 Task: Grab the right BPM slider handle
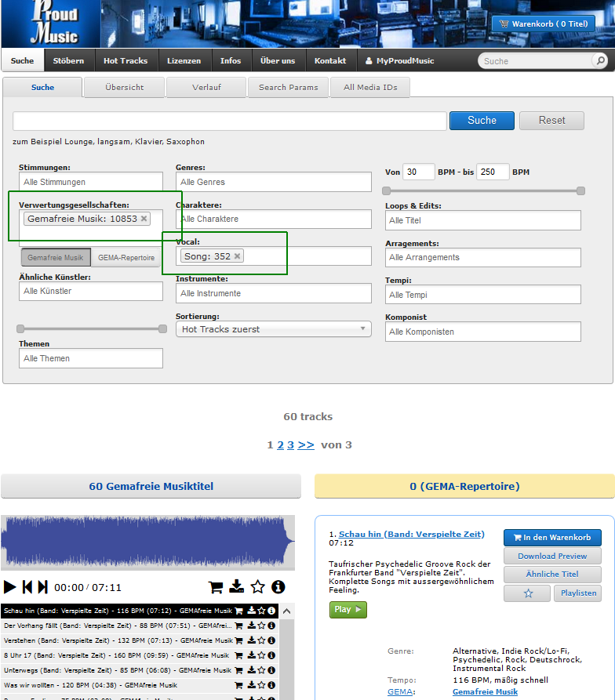pyautogui.click(x=580, y=191)
